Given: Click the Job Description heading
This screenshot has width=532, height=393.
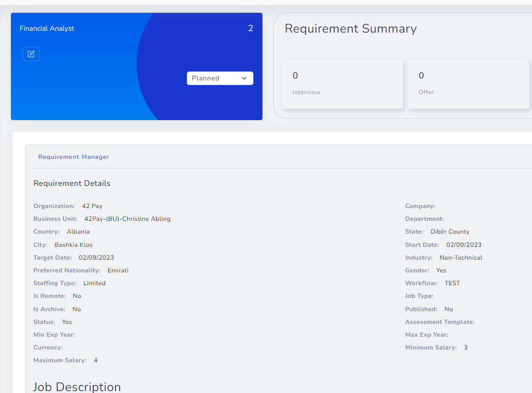Looking at the screenshot, I should click(77, 387).
